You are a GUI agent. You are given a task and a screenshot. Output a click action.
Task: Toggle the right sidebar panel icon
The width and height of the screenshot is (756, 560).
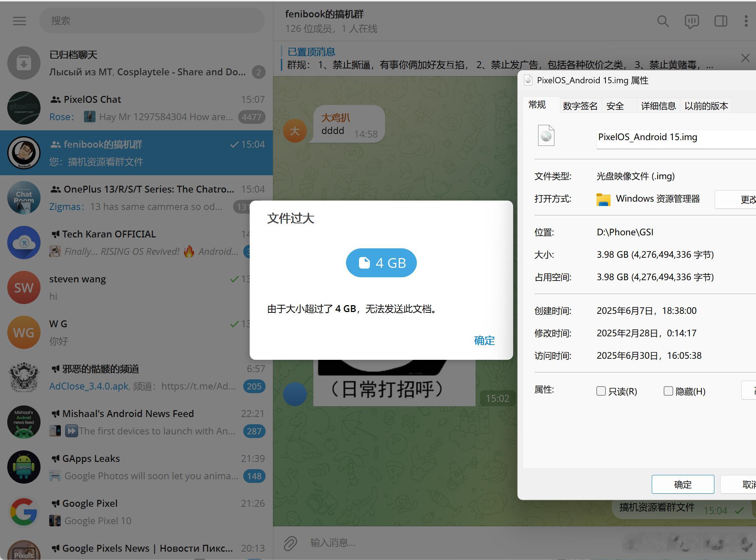tap(721, 21)
